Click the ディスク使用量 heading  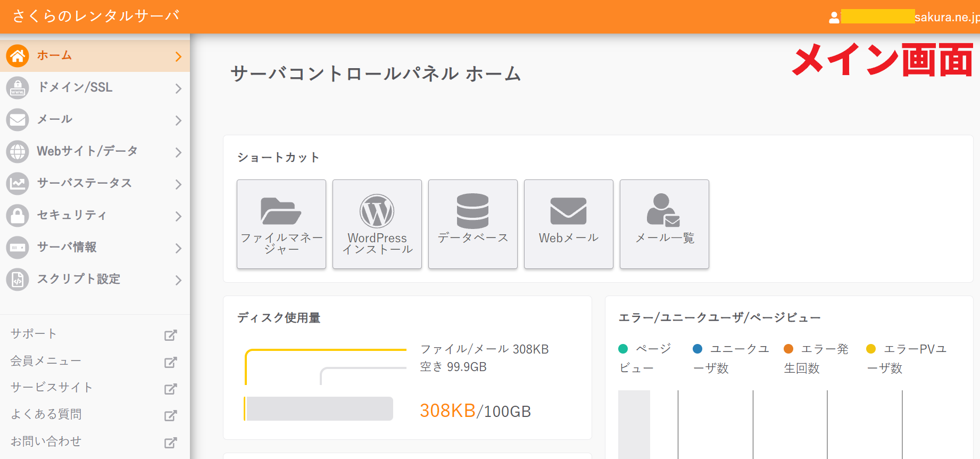tap(279, 318)
